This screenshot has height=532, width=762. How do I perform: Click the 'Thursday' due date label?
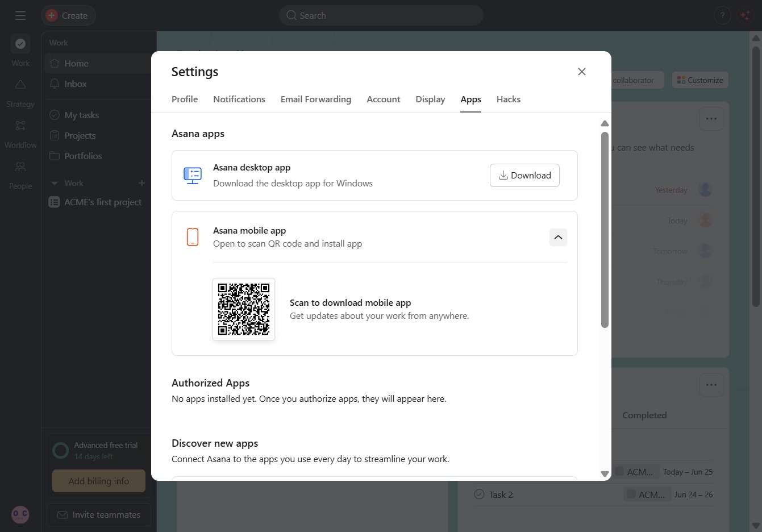pyautogui.click(x=672, y=282)
